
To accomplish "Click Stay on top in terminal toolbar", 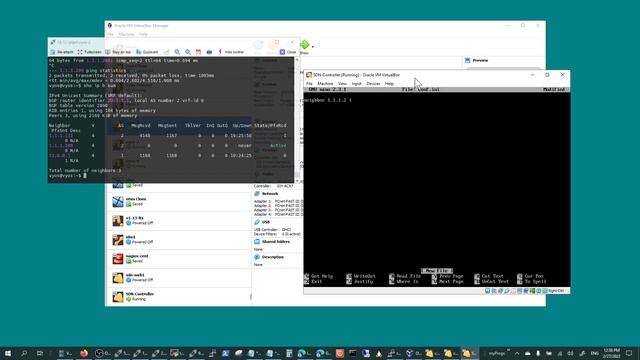I will pyautogui.click(x=118, y=52).
